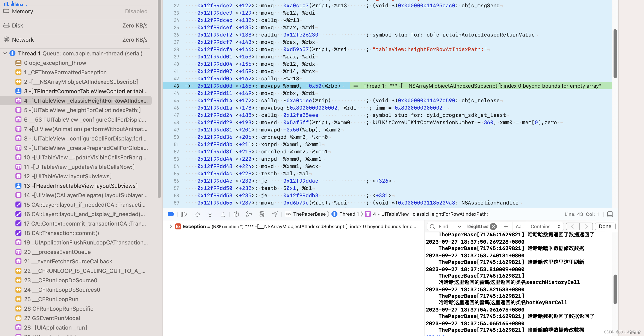Click the Continue program execution icon
Screen dimensions: 644x336
pos(184,214)
